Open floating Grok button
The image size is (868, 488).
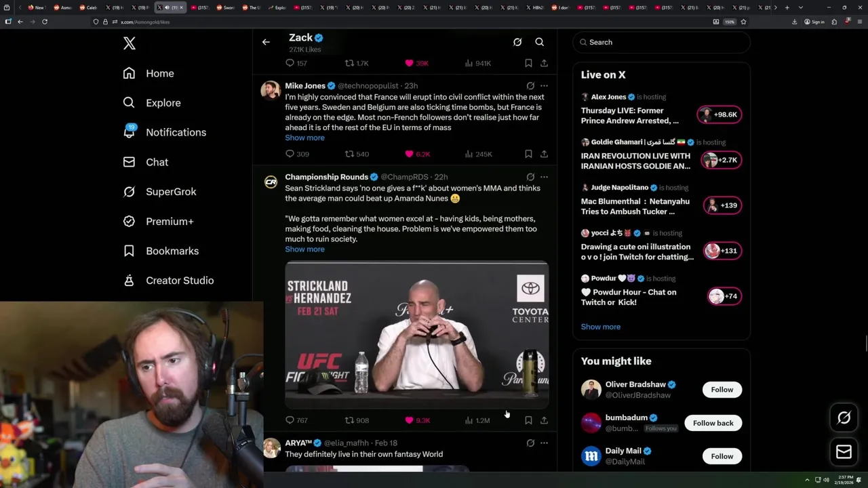[x=844, y=418]
